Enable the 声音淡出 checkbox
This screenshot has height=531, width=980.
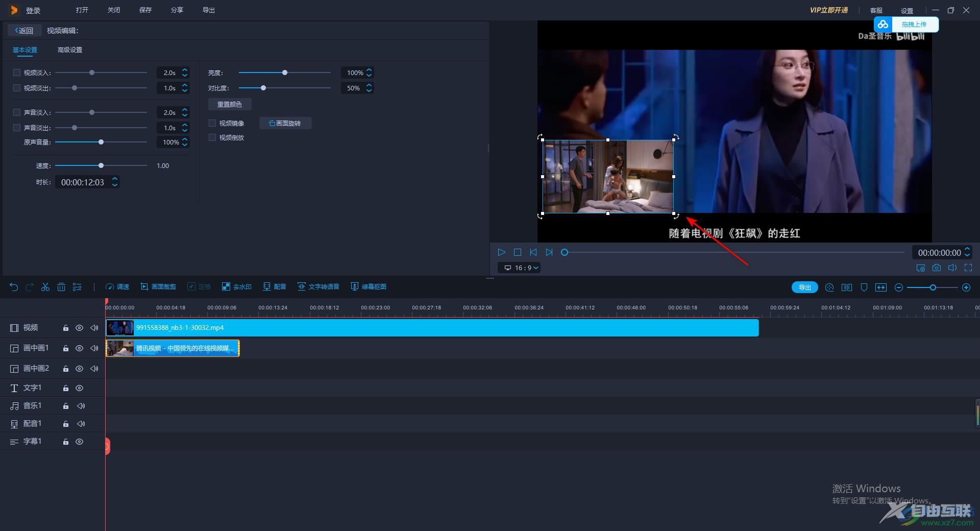pos(17,128)
